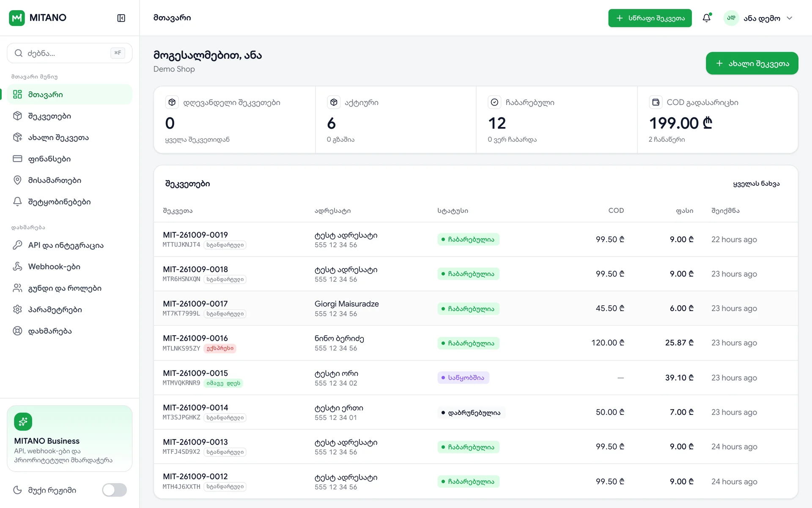
Task: Click the key icon of API და ინტეგრაცია
Action: click(x=17, y=245)
